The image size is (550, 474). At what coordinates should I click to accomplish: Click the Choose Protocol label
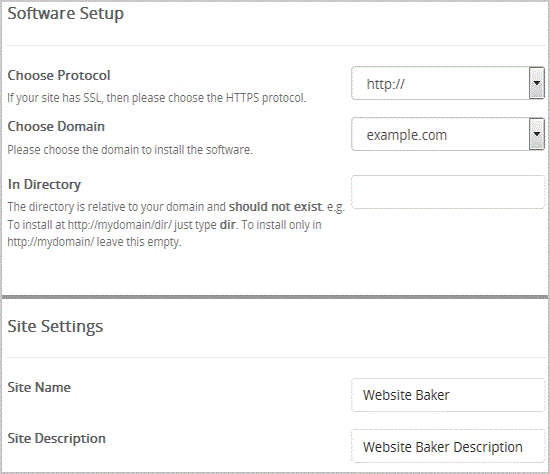[59, 75]
